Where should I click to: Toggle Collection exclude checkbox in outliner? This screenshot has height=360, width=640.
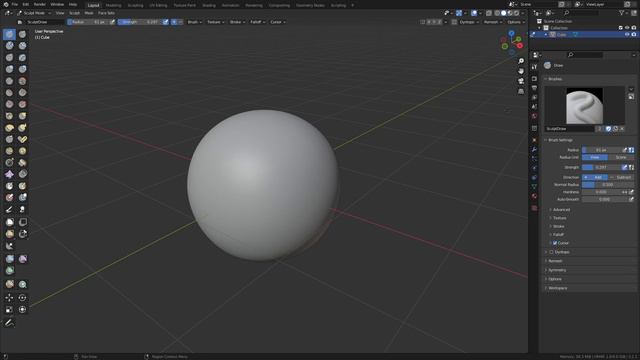(621, 28)
